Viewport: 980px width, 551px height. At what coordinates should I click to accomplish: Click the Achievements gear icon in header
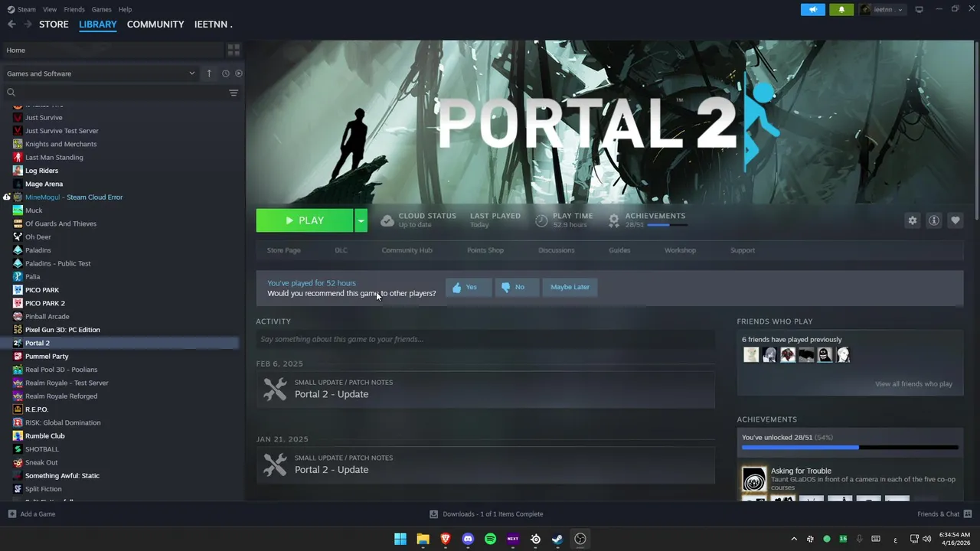pyautogui.click(x=613, y=220)
